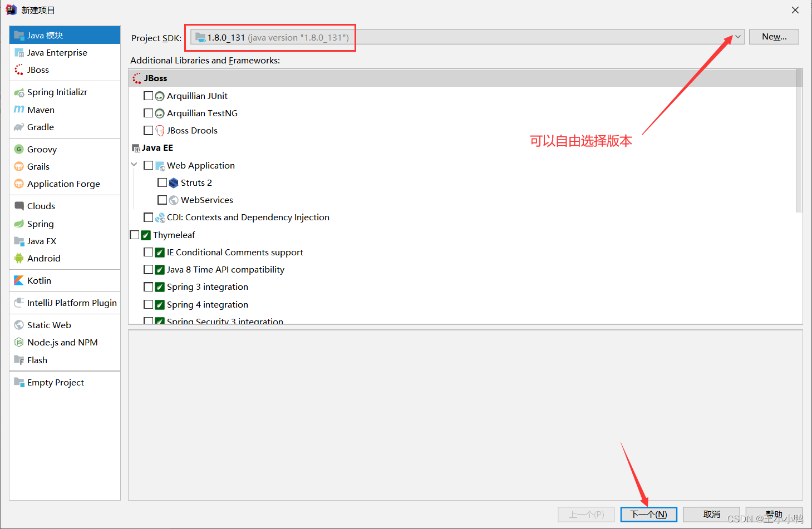Click the framework description panel area
The image size is (812, 529).
(465, 415)
